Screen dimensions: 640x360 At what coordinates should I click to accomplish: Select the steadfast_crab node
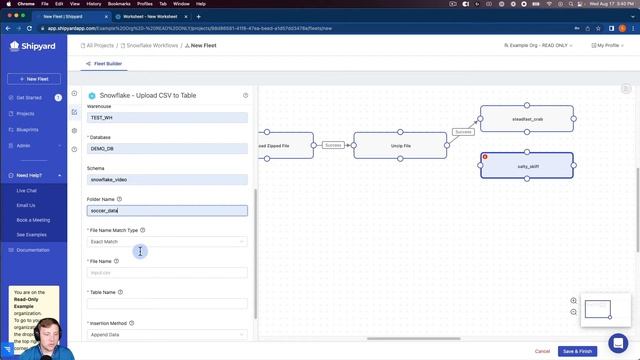tap(527, 119)
